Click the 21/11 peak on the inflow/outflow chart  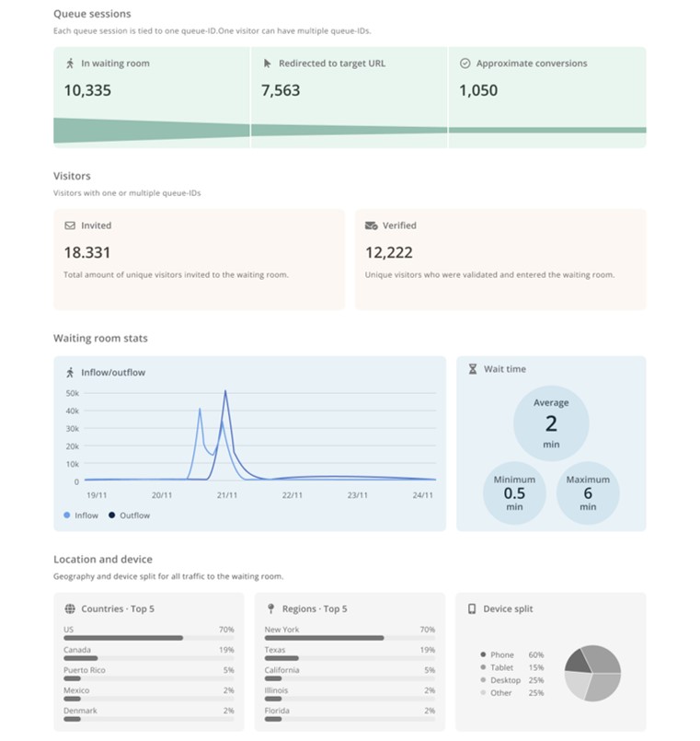point(225,392)
